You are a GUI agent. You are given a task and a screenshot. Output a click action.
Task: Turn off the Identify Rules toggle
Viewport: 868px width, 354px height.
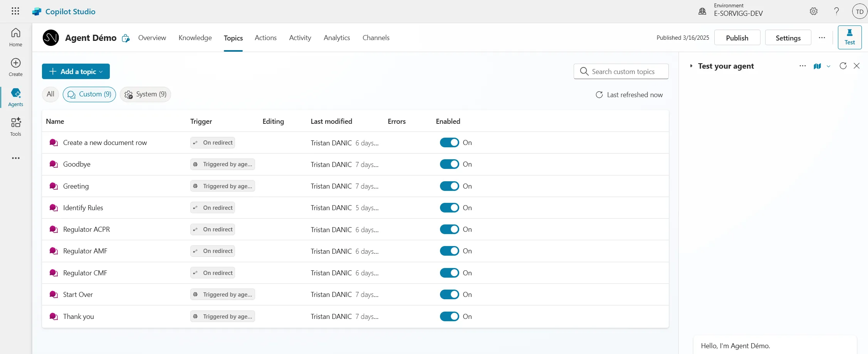tap(449, 208)
